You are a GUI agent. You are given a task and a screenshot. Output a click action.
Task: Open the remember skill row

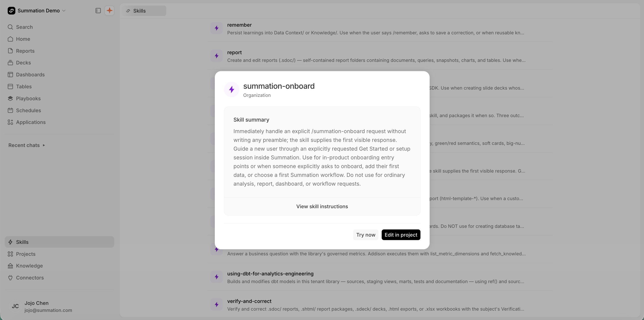click(380, 29)
